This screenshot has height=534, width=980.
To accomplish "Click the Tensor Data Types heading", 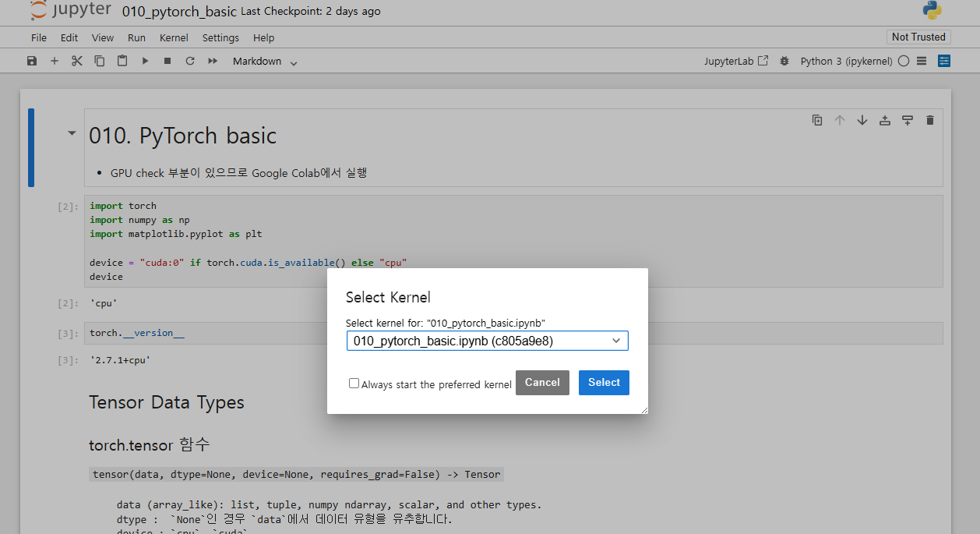I will pos(167,402).
